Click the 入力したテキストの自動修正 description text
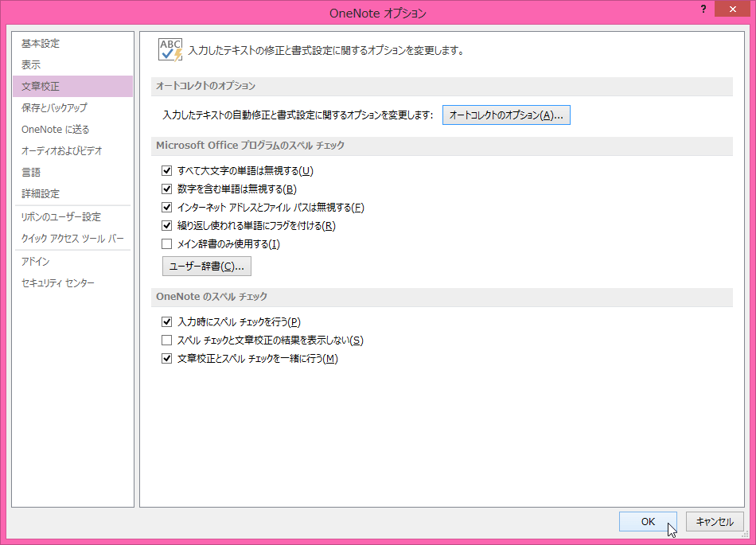 point(298,115)
